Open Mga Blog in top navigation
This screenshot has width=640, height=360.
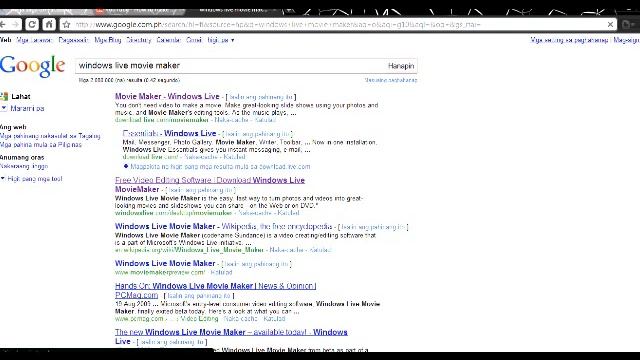pyautogui.click(x=108, y=40)
